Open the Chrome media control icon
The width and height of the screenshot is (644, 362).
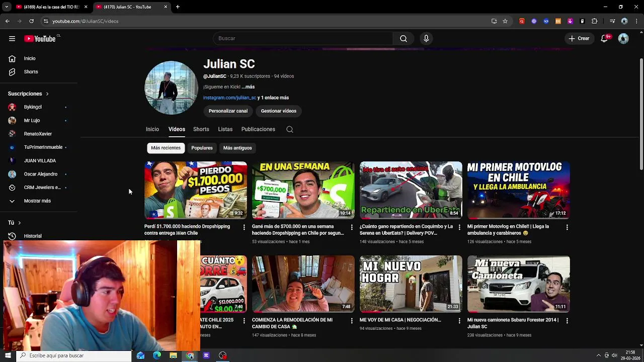tap(612, 21)
